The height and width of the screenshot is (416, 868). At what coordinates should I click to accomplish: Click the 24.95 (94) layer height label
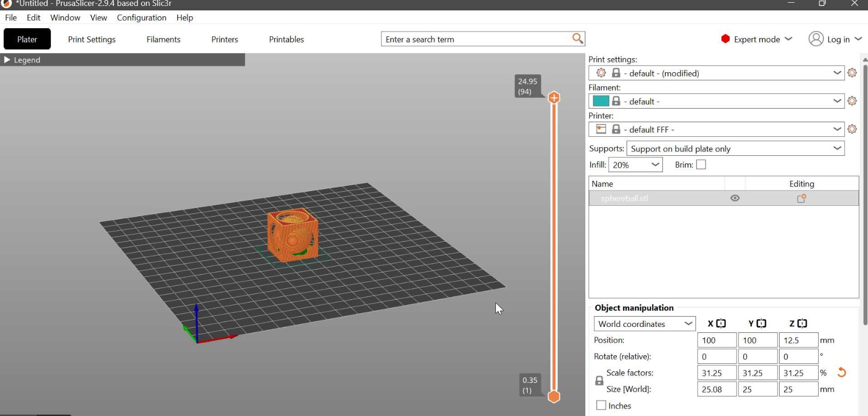click(527, 86)
